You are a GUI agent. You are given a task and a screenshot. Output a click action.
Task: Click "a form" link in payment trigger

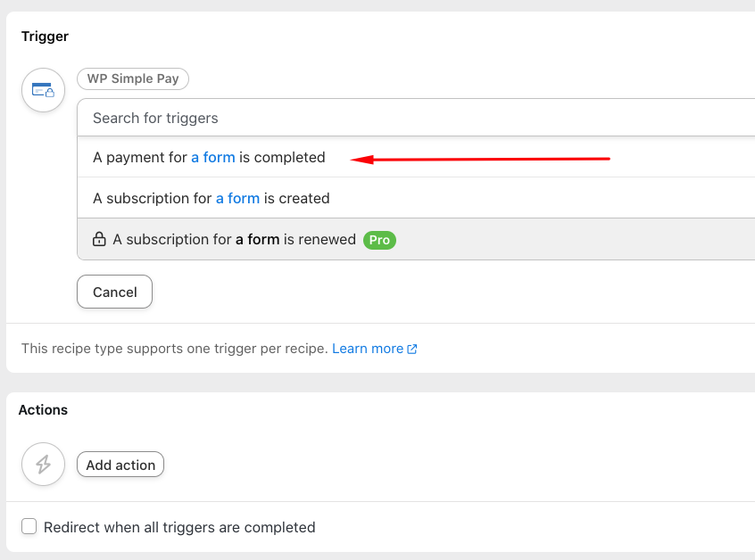coord(213,158)
